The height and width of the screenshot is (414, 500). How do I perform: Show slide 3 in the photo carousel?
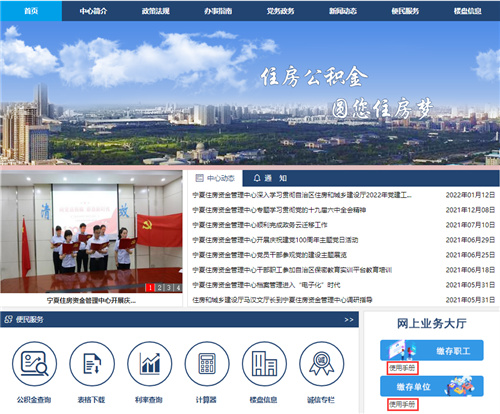(169, 288)
